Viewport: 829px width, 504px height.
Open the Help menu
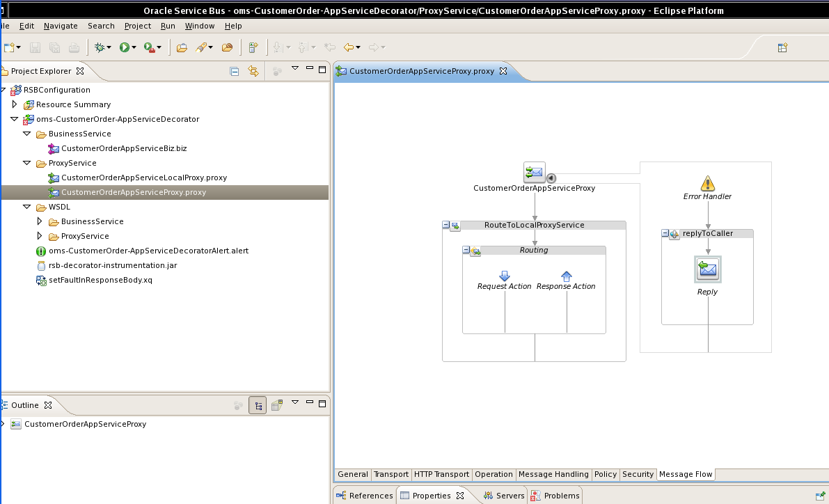coord(233,26)
